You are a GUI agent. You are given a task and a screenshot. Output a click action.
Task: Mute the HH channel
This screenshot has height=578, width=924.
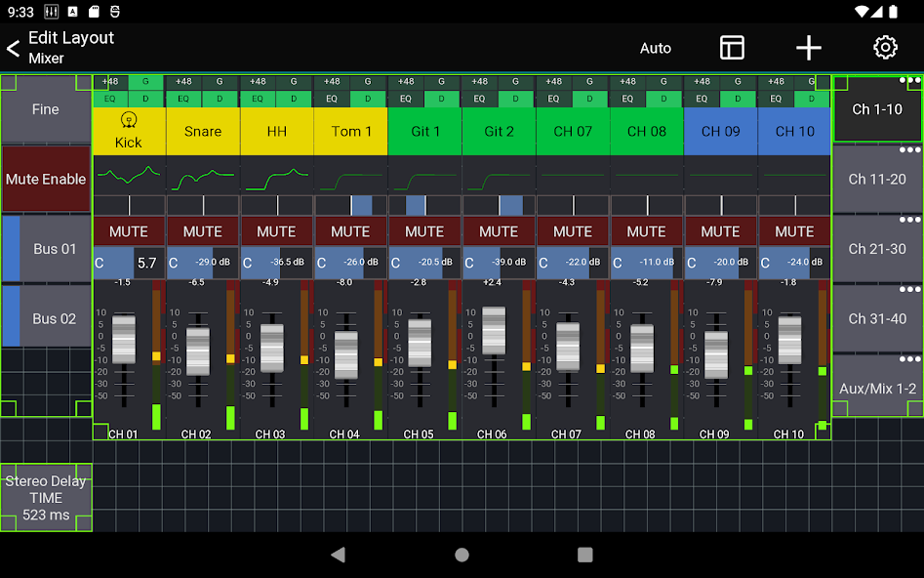[277, 231]
